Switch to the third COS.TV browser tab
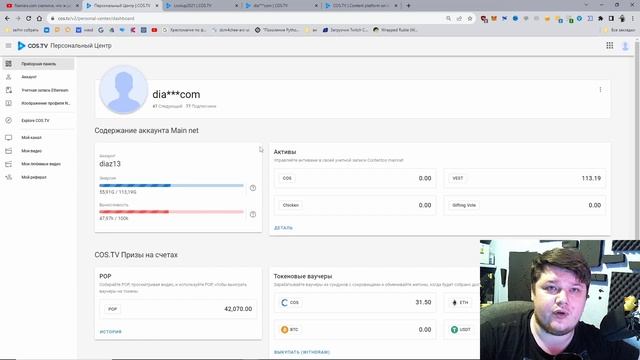Viewport: 640px width, 360px height. click(x=202, y=6)
